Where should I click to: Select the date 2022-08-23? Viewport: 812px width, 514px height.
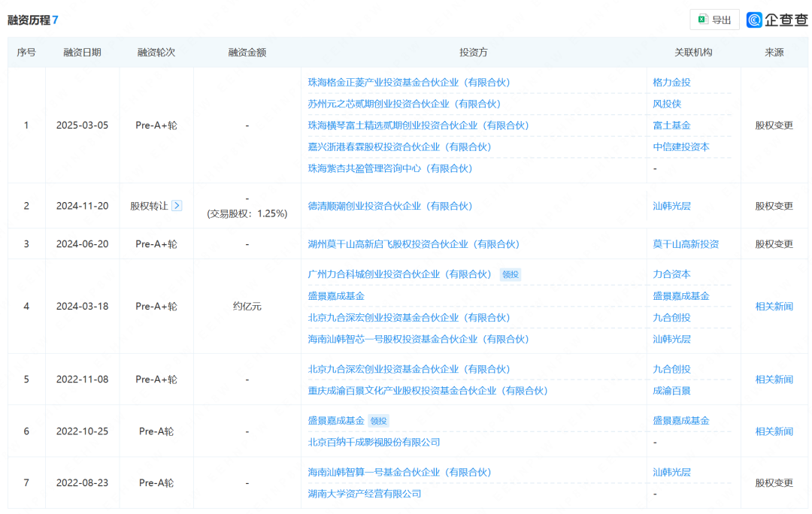83,483
